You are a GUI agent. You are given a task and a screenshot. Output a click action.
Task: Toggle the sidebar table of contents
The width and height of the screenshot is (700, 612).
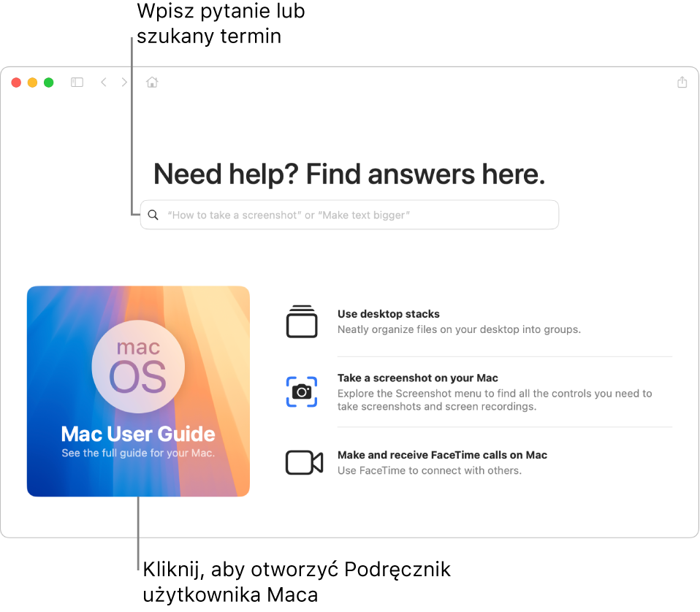[77, 83]
